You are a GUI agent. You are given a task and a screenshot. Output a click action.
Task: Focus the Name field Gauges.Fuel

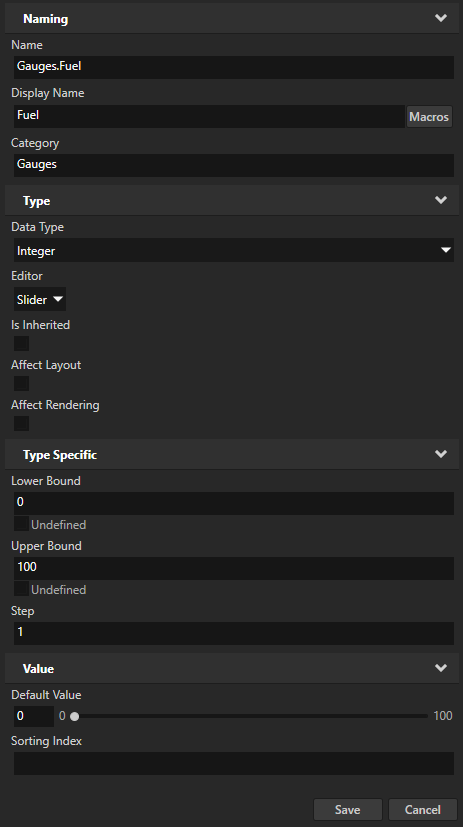click(234, 67)
